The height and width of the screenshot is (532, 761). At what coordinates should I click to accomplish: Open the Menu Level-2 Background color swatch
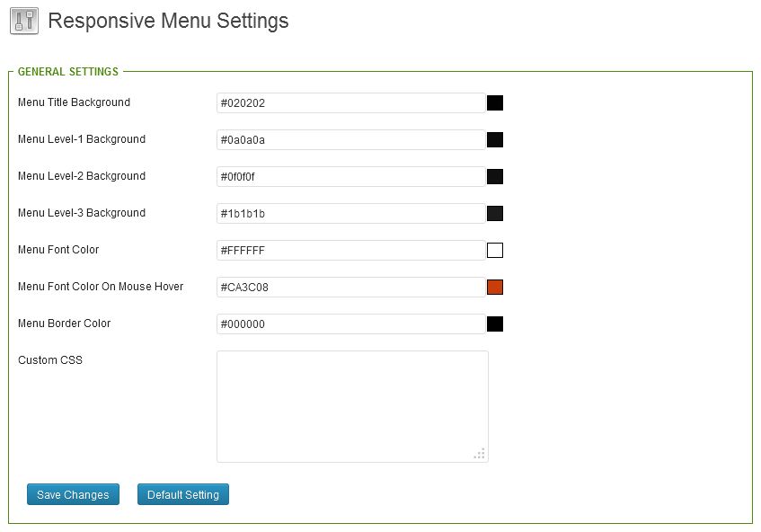[x=495, y=177]
